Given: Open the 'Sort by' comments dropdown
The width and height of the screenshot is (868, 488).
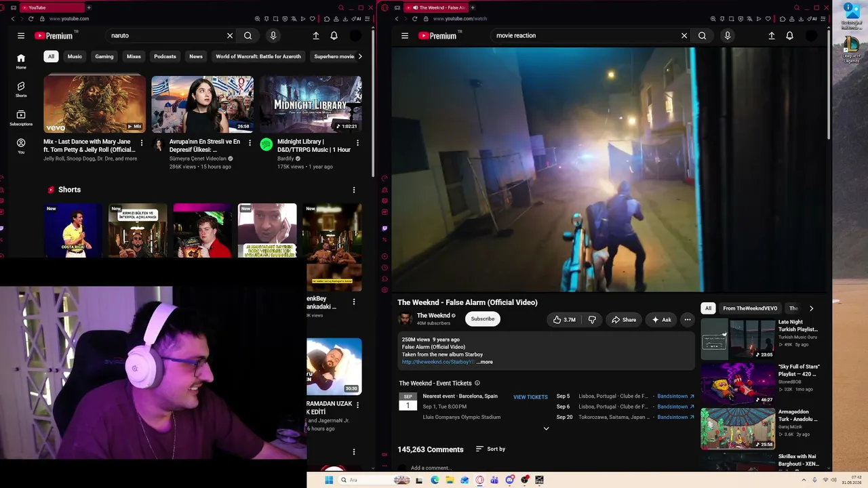Looking at the screenshot, I should pyautogui.click(x=491, y=449).
